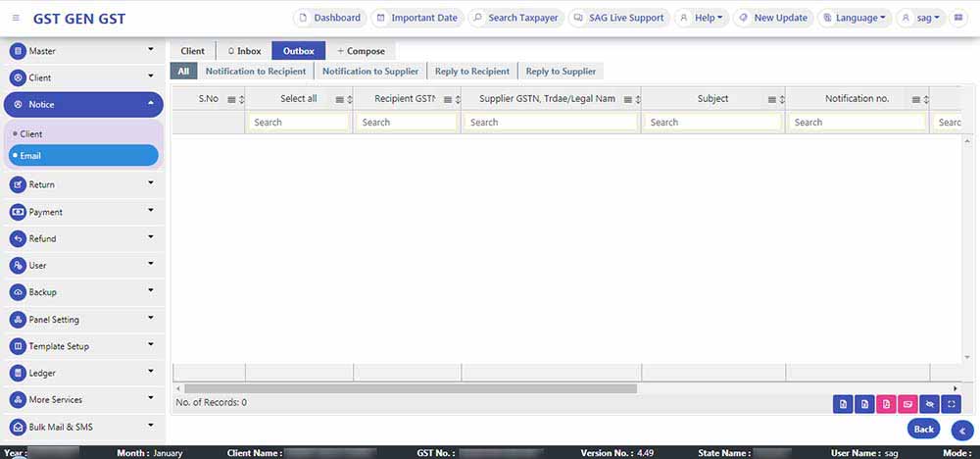Click the first blue export file icon
This screenshot has height=459, width=980.
pyautogui.click(x=842, y=403)
